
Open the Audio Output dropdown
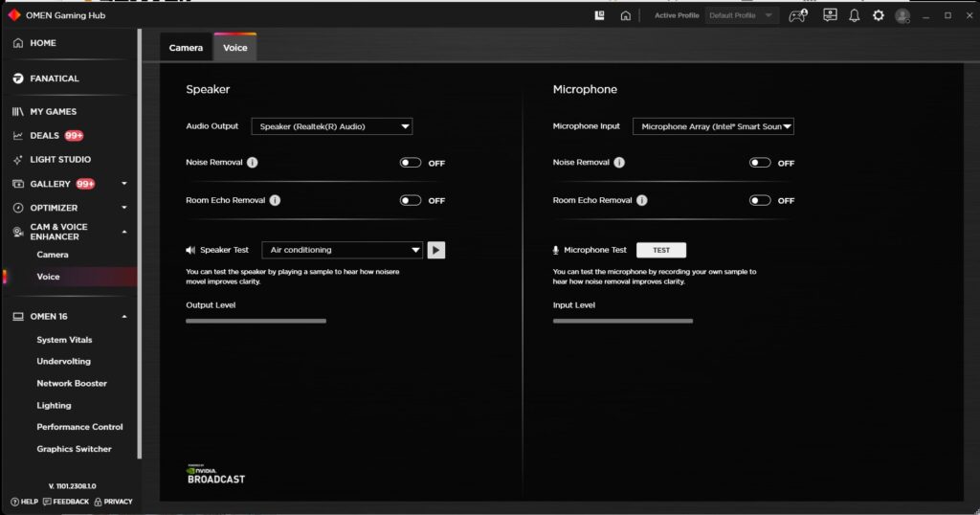coord(331,126)
